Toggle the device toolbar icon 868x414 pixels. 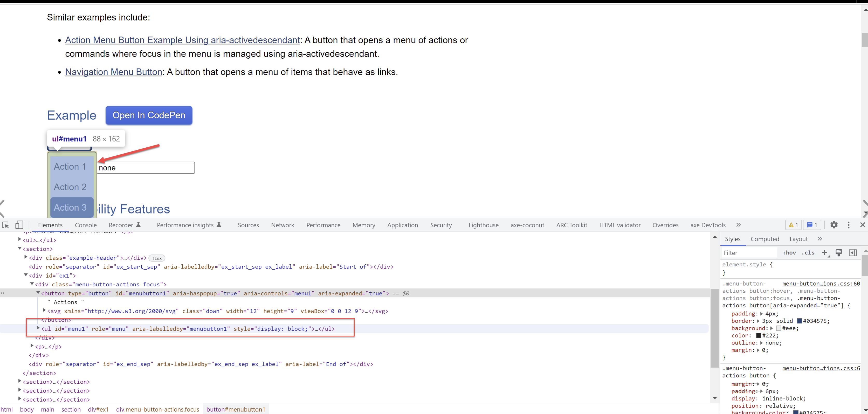pos(19,225)
